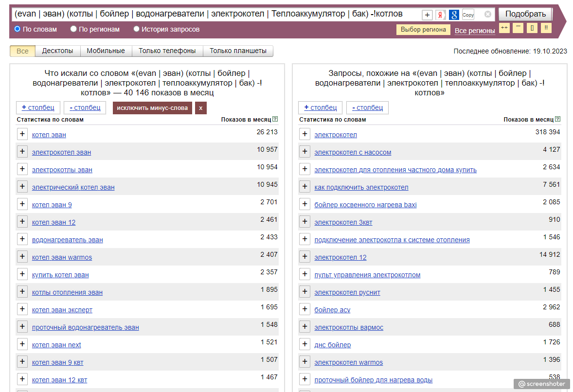
Task: Open the 'электрокотел русnит' link
Action: tap(347, 292)
